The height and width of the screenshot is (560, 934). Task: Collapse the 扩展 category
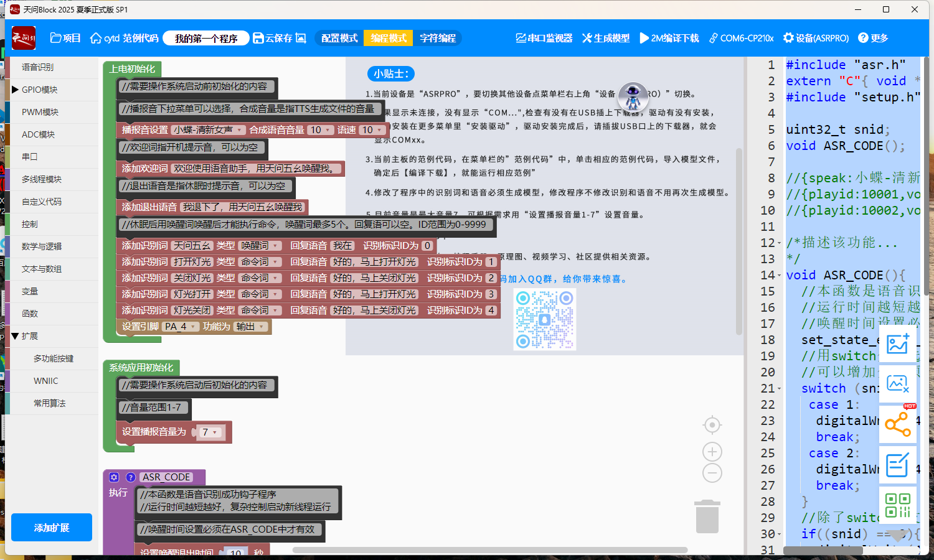(x=16, y=336)
